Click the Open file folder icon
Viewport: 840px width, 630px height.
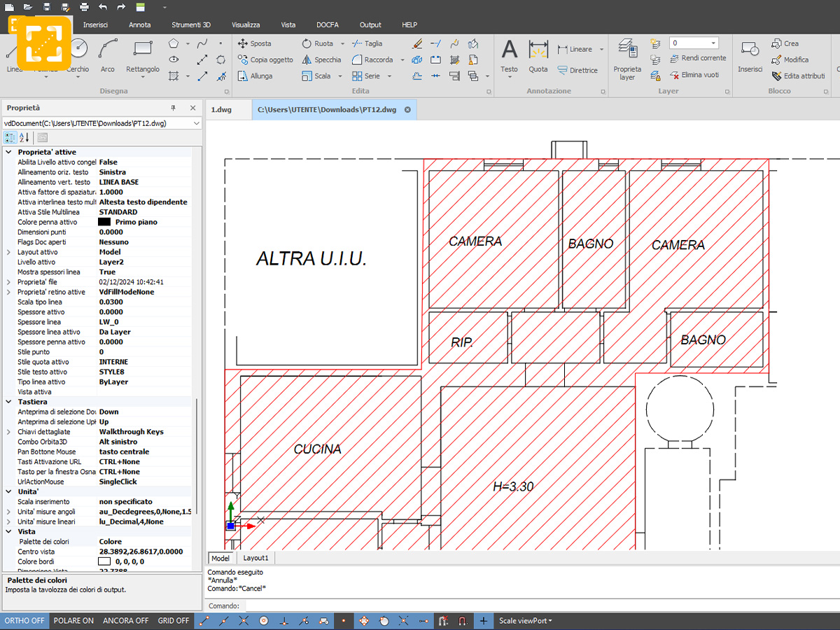[27, 7]
